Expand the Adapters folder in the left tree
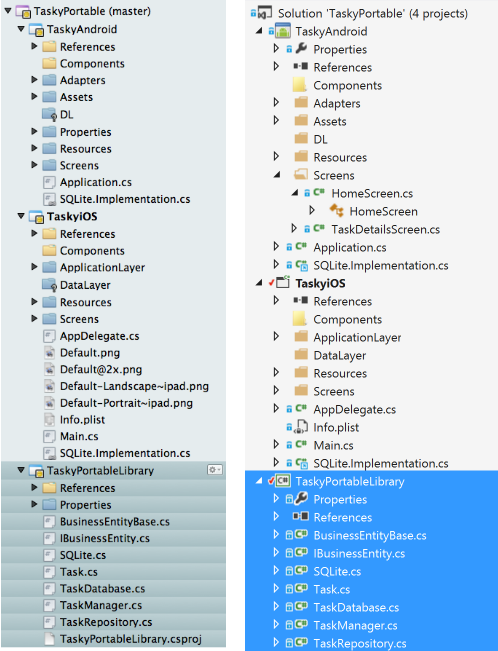The width and height of the screenshot is (498, 651). point(34,80)
